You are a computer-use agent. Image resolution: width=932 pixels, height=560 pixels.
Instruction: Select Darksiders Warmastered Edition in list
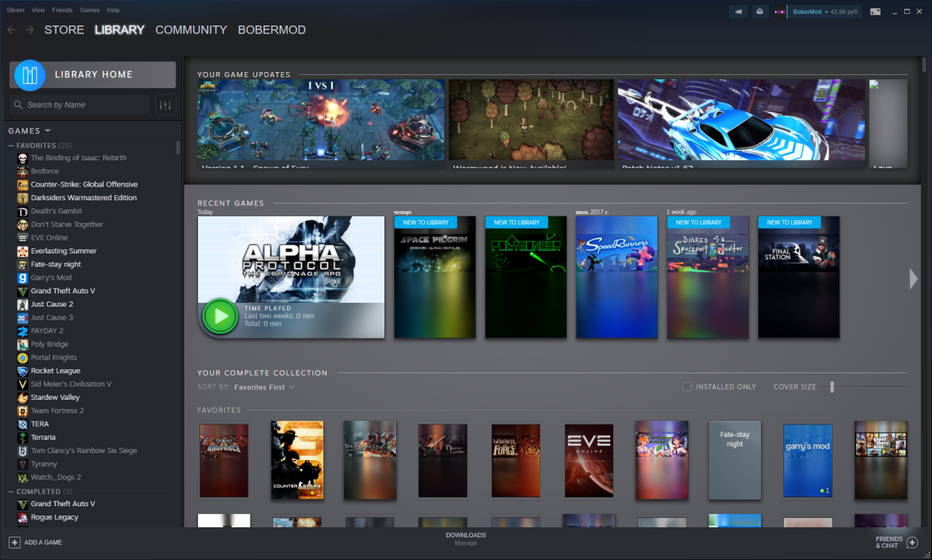pyautogui.click(x=84, y=198)
